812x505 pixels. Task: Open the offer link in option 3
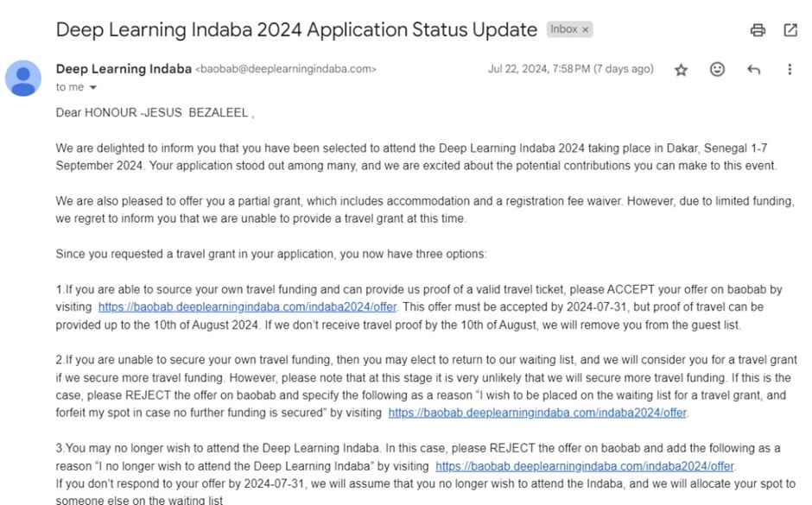[585, 466]
